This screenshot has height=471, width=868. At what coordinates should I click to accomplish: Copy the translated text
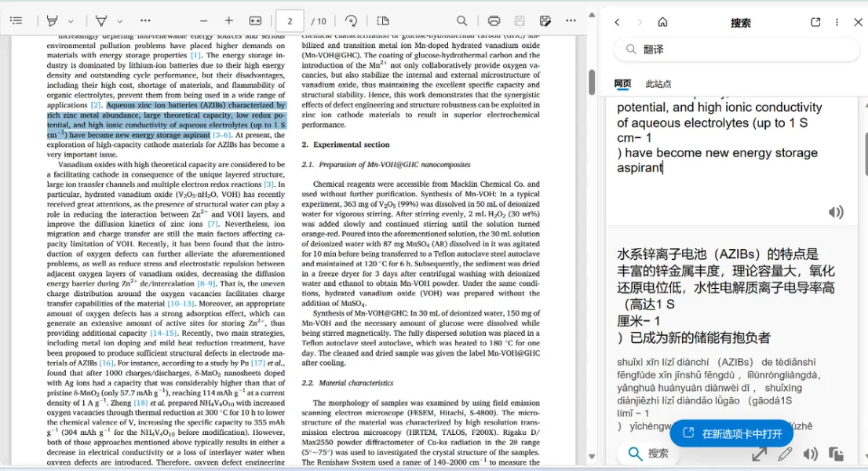pos(836,455)
